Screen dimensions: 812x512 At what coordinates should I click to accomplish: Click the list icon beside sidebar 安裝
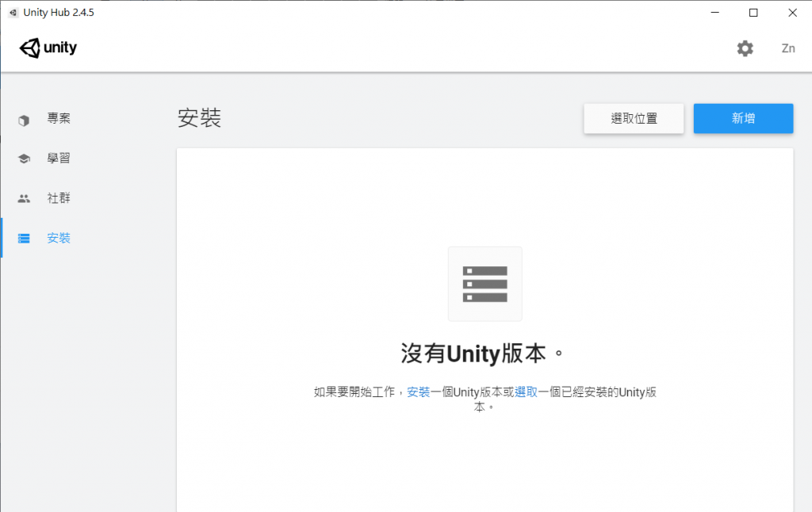click(x=24, y=238)
